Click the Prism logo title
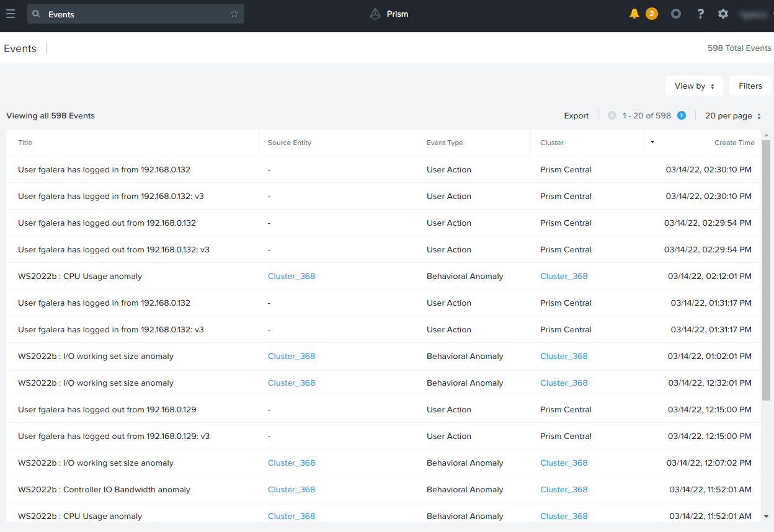The height and width of the screenshot is (532, 774). point(389,14)
